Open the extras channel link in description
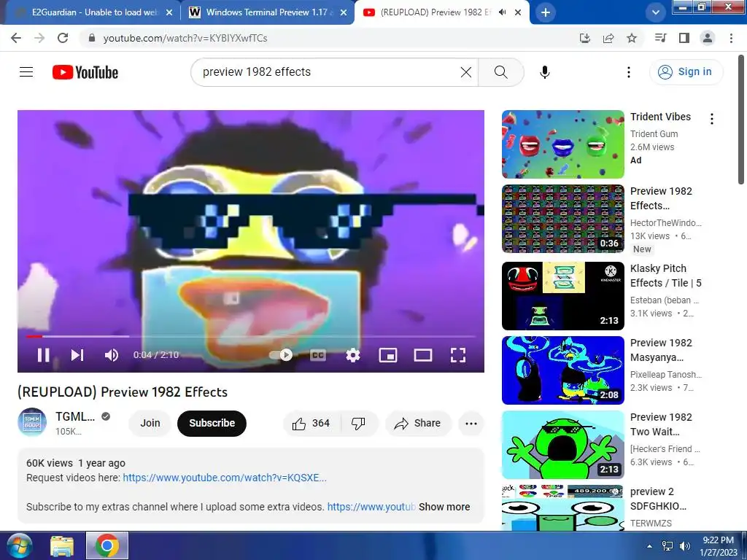The image size is (747, 560). point(371,507)
